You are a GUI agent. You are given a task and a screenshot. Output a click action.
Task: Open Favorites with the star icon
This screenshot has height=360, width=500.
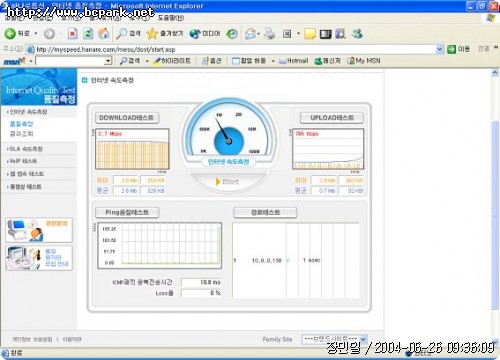click(165, 33)
